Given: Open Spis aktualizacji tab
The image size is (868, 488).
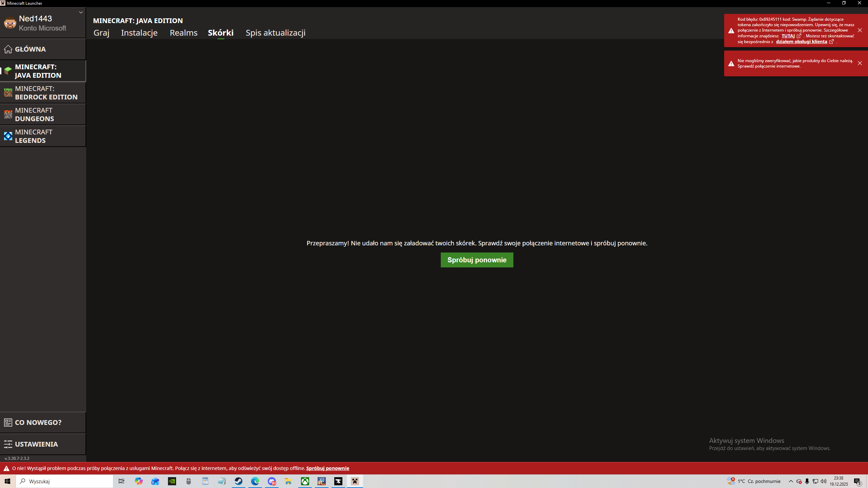Looking at the screenshot, I should (x=276, y=33).
